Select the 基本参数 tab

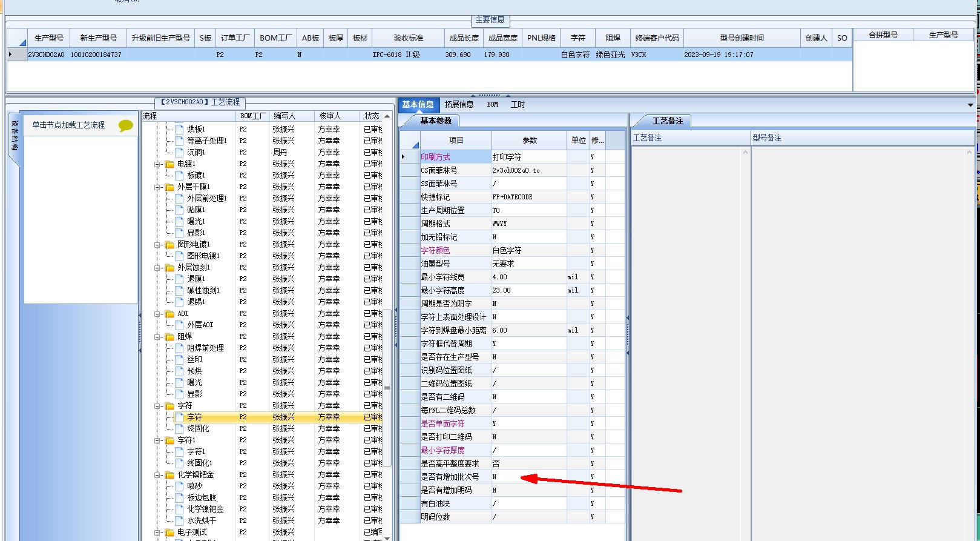[x=436, y=121]
